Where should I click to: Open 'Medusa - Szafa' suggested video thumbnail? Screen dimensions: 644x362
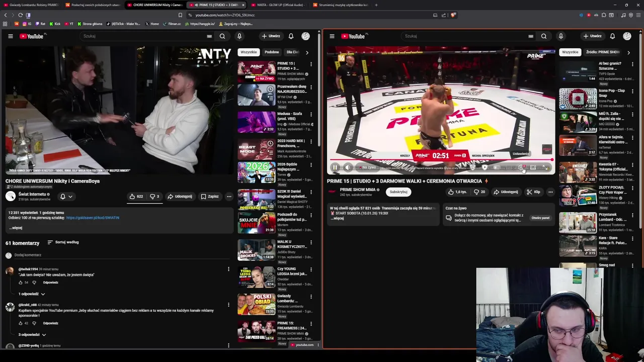[x=257, y=122]
